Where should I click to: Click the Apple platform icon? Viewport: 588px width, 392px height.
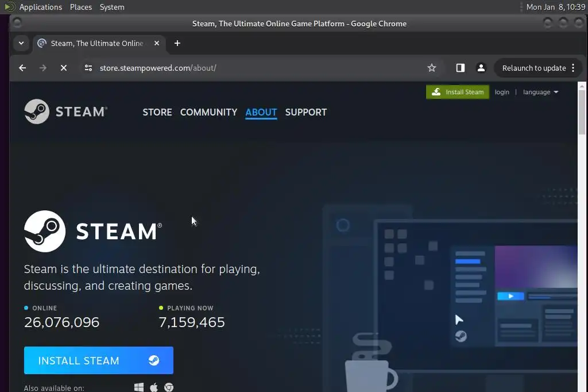click(154, 387)
